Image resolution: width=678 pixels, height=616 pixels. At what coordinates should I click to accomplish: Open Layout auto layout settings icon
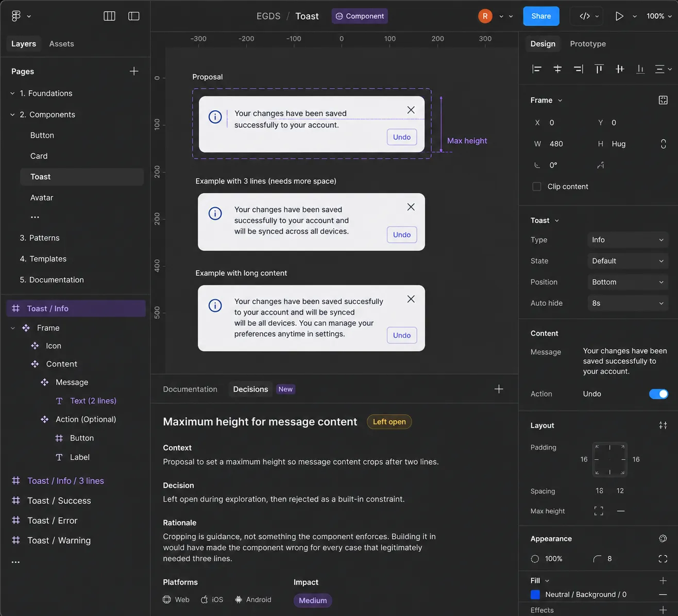click(663, 425)
